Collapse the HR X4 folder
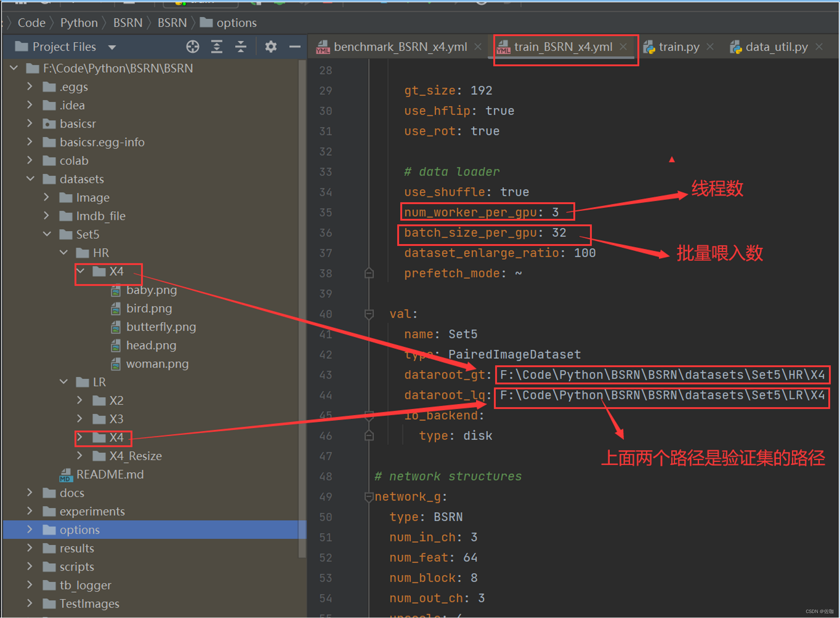840x618 pixels. point(80,271)
